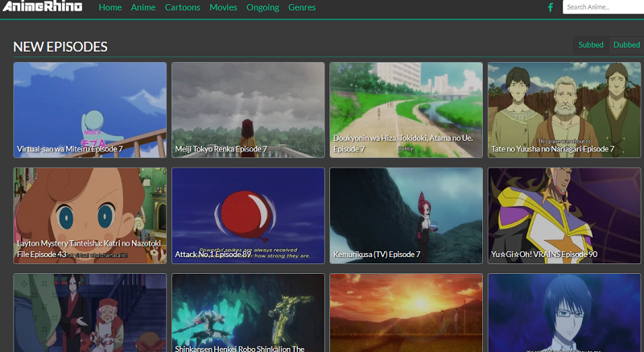Open Doukyonin wa Hiza, Tokidoki Episode 7 thumbnail
The height and width of the screenshot is (352, 644).
pos(407,110)
